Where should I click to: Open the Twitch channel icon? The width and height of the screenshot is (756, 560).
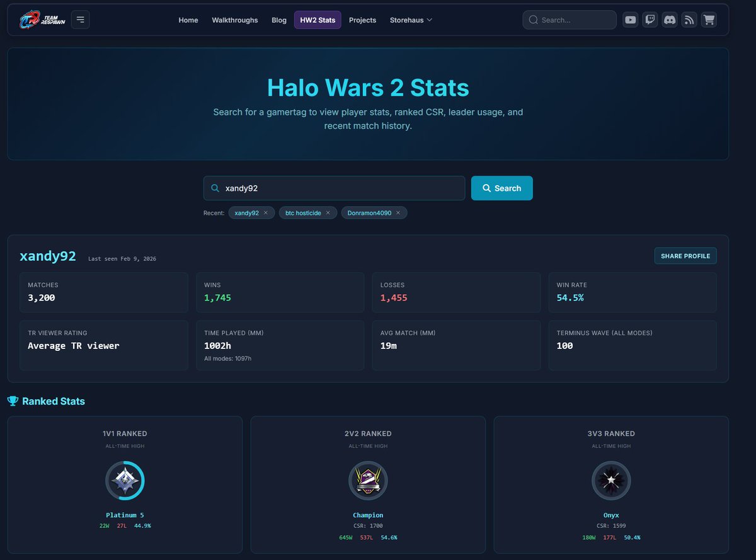click(x=650, y=20)
